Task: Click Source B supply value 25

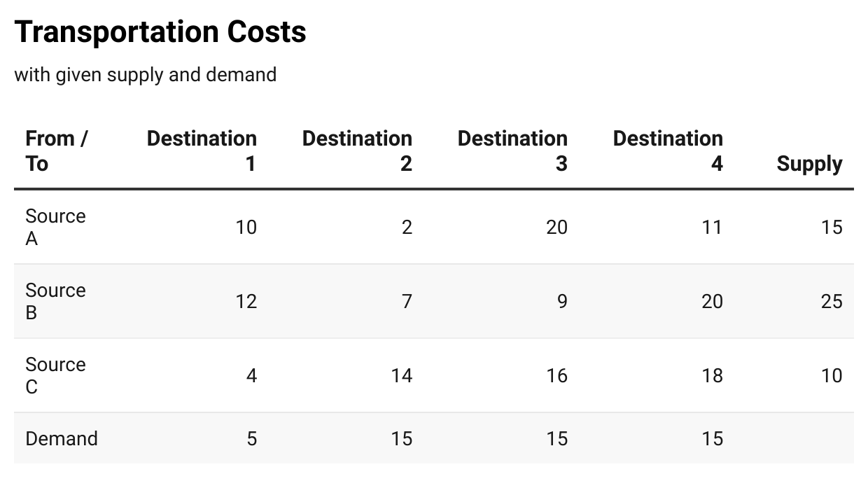Action: (832, 301)
